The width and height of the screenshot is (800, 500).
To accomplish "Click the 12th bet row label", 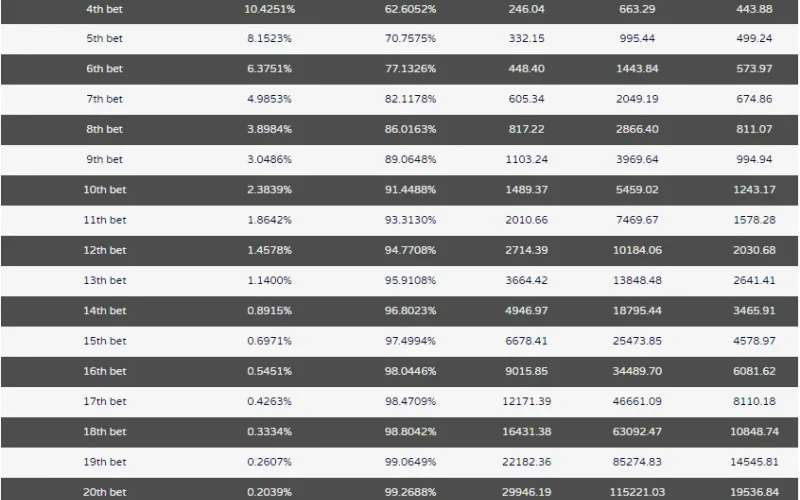I will [x=105, y=250].
